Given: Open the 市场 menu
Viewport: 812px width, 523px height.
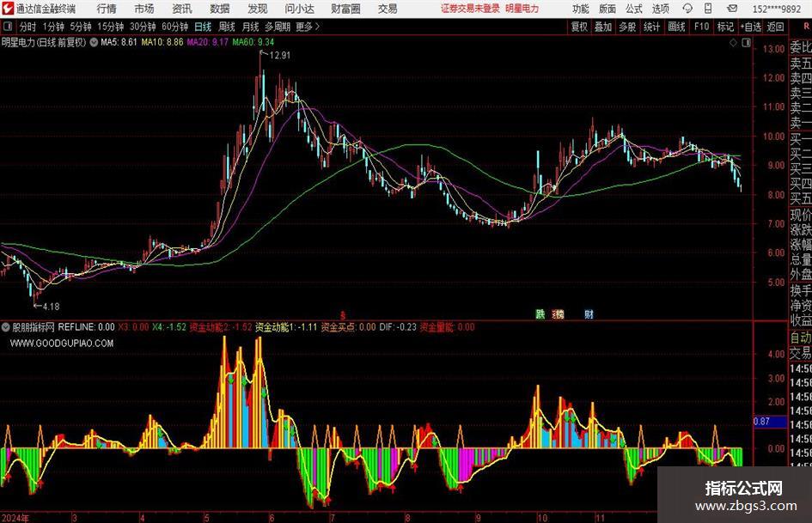Looking at the screenshot, I should [144, 9].
